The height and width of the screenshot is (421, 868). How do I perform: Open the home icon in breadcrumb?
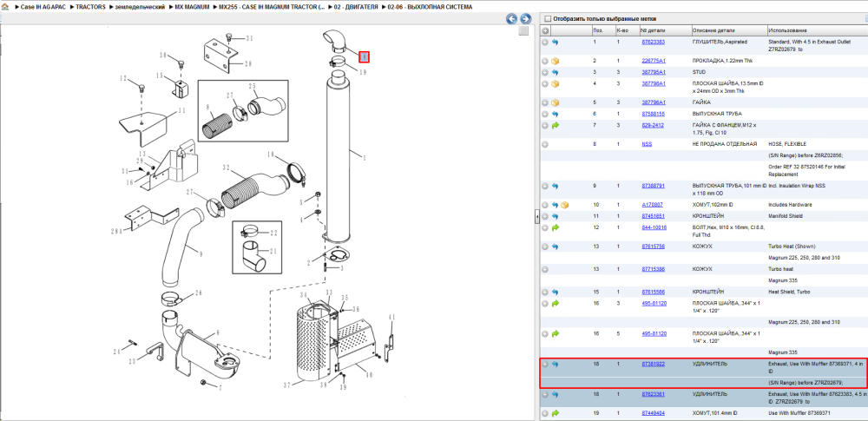pos(5,7)
